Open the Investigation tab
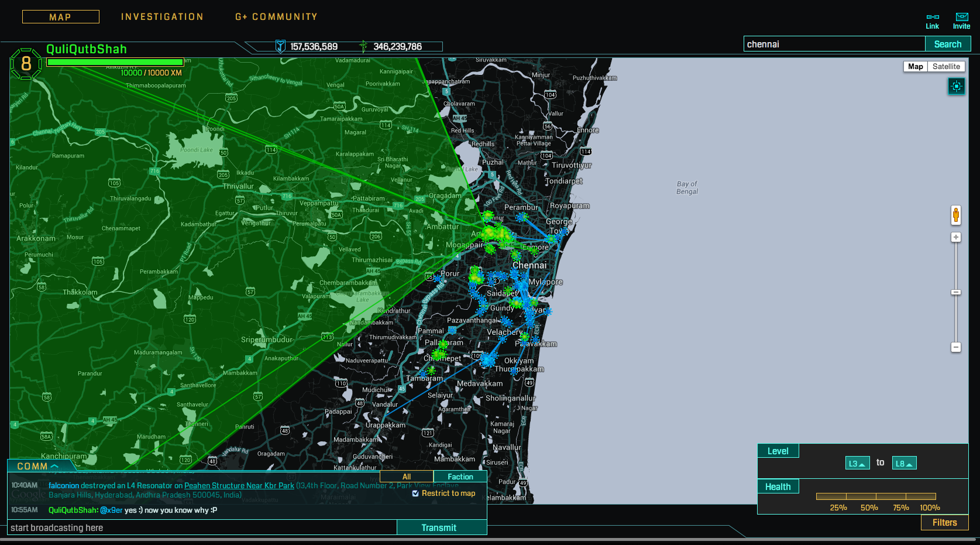The image size is (980, 545). click(162, 17)
